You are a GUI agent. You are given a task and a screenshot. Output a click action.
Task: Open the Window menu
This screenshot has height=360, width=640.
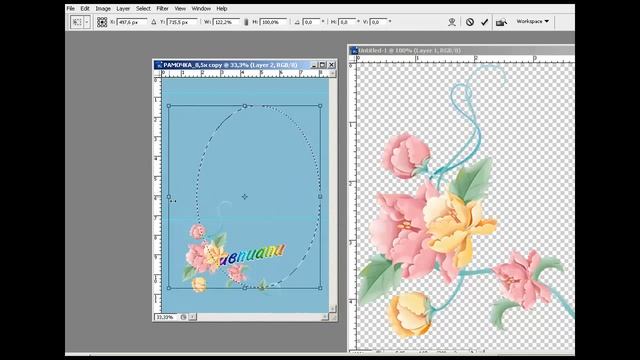click(201, 8)
